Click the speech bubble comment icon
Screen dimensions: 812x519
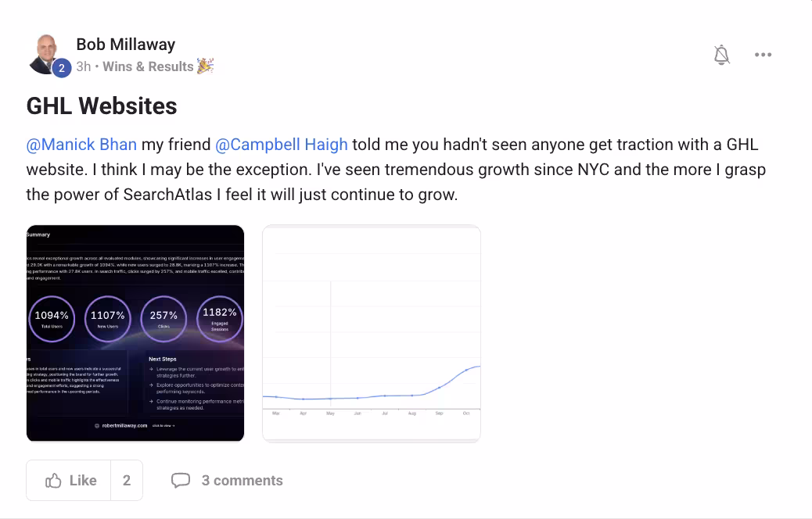(180, 480)
